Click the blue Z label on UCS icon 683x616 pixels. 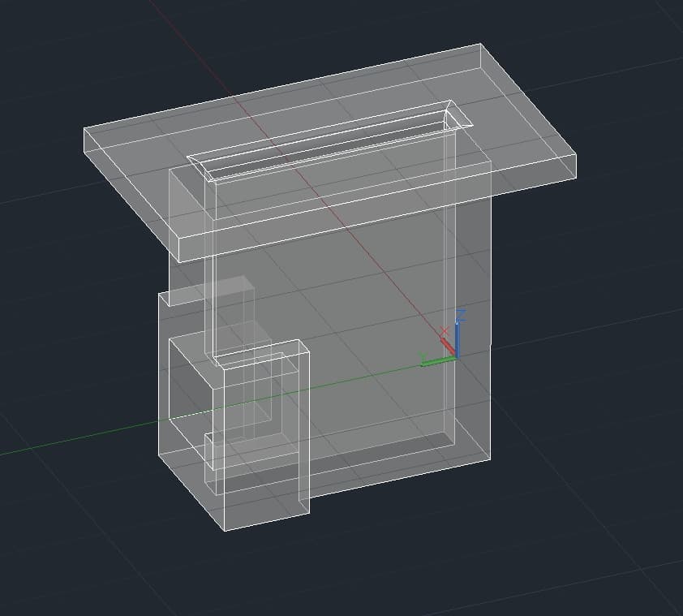(461, 316)
